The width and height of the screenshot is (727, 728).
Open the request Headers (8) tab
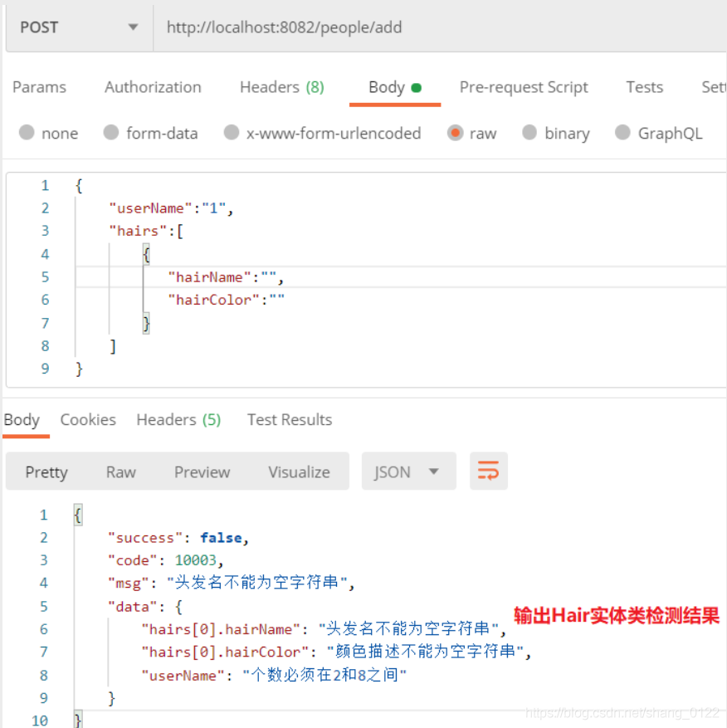[282, 87]
